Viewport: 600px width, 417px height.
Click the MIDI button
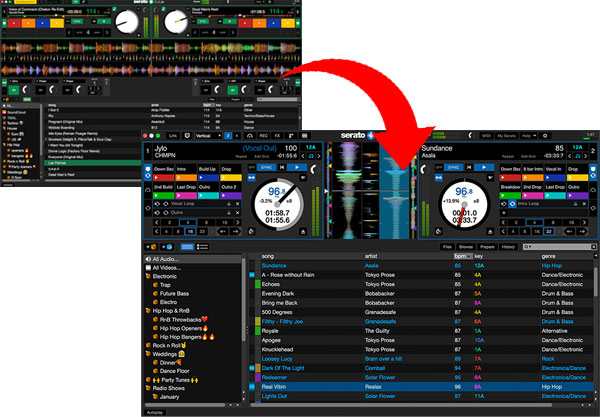[x=486, y=136]
